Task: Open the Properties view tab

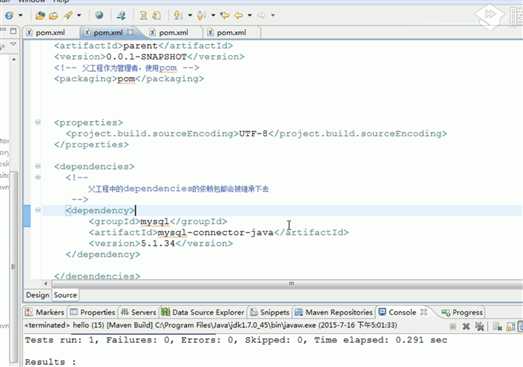Action: pos(93,312)
